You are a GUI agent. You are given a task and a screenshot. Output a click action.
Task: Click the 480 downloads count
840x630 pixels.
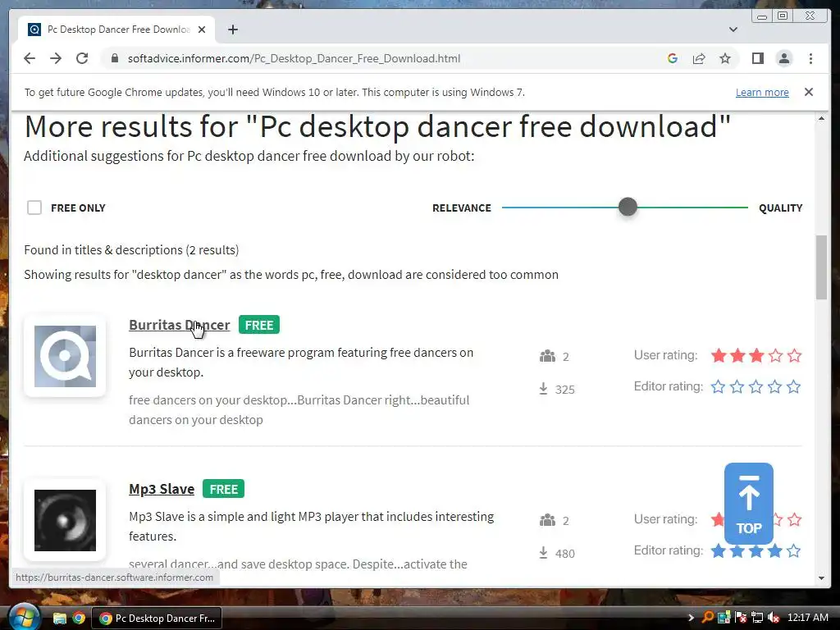564,554
